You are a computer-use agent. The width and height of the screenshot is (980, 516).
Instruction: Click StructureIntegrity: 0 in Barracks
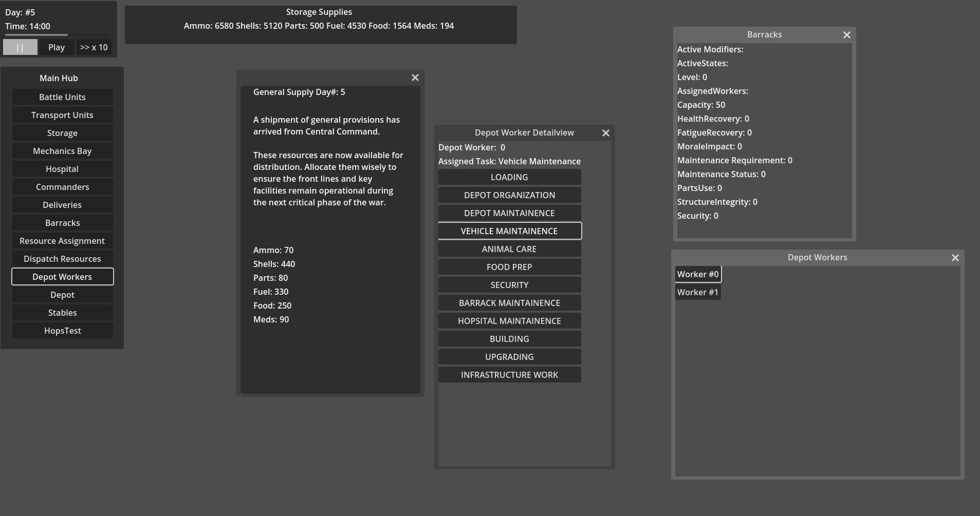click(x=717, y=202)
